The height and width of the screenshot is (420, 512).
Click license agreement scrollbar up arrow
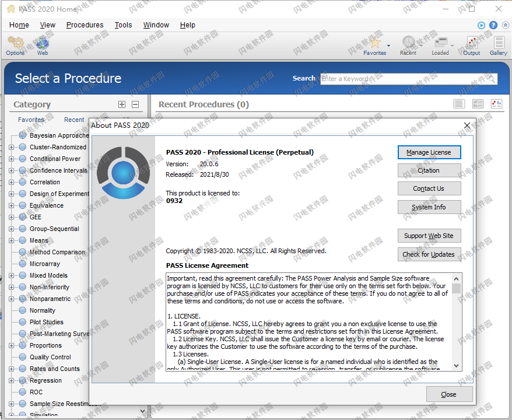pos(457,279)
